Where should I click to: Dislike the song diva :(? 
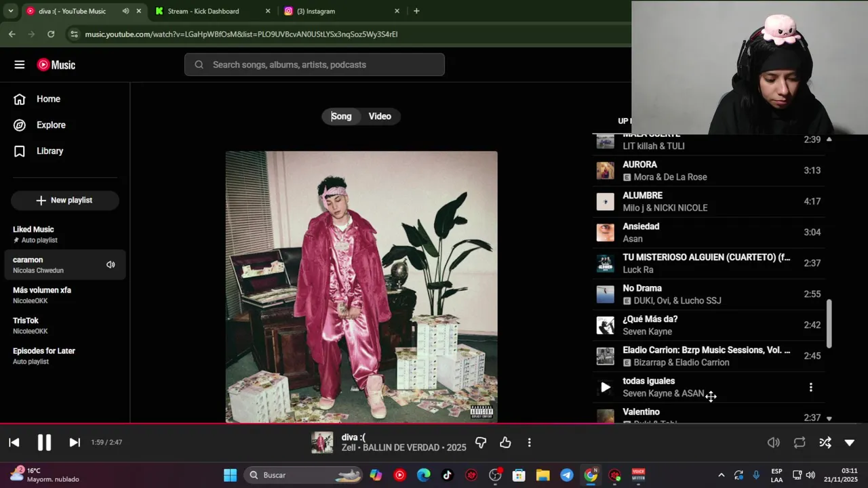pyautogui.click(x=481, y=443)
